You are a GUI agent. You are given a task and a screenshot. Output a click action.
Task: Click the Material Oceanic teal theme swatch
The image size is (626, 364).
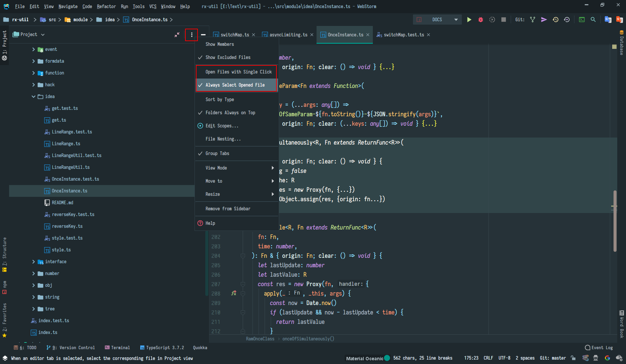point(387,358)
